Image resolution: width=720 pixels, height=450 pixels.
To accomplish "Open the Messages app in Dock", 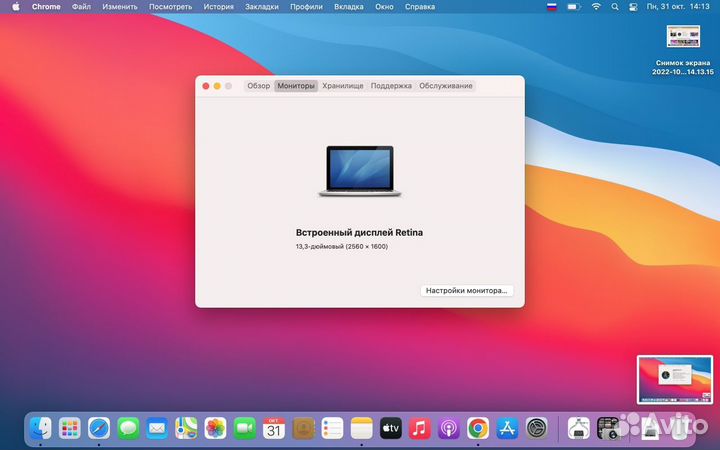I will (x=128, y=428).
